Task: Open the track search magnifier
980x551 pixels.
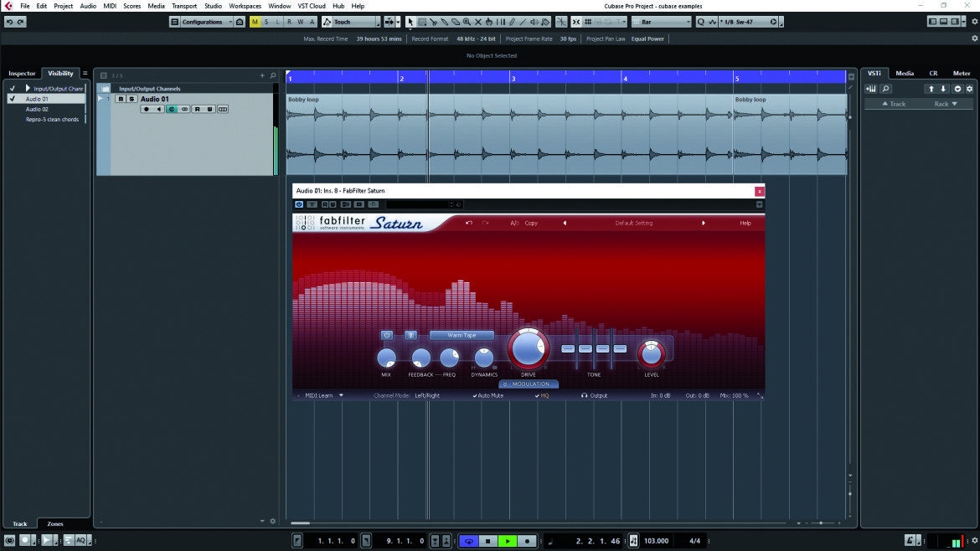Action: (x=273, y=75)
